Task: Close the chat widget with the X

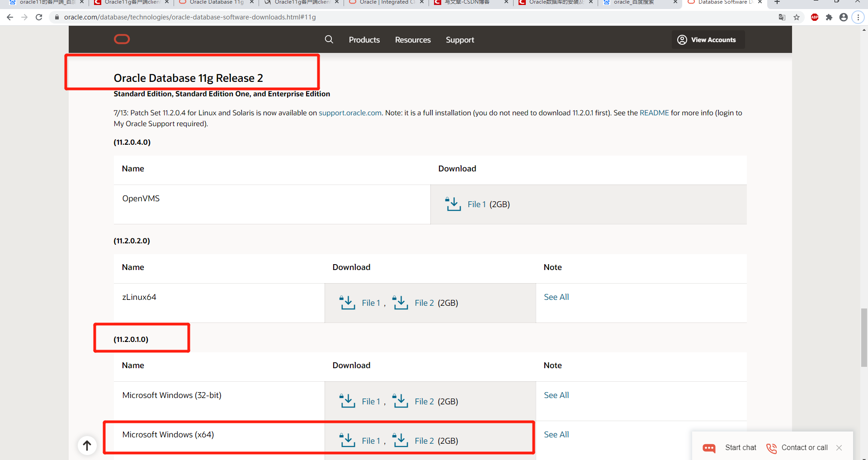Action: [839, 448]
